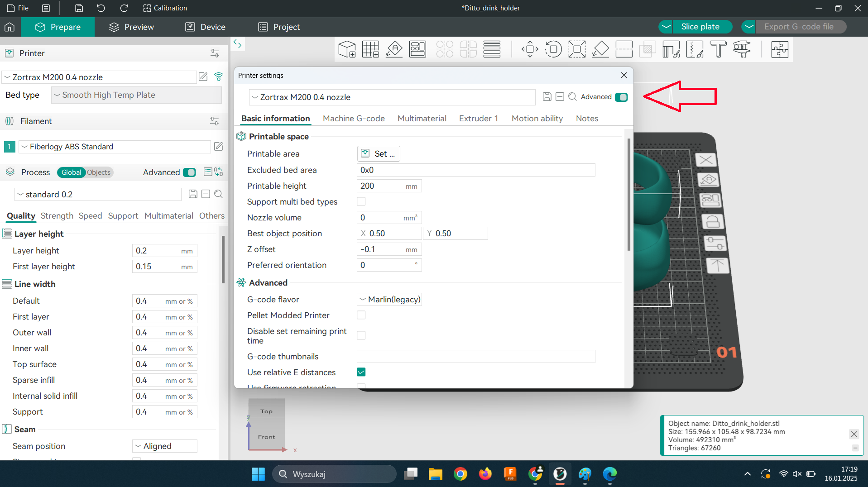Click the Slice plate button

[700, 27]
